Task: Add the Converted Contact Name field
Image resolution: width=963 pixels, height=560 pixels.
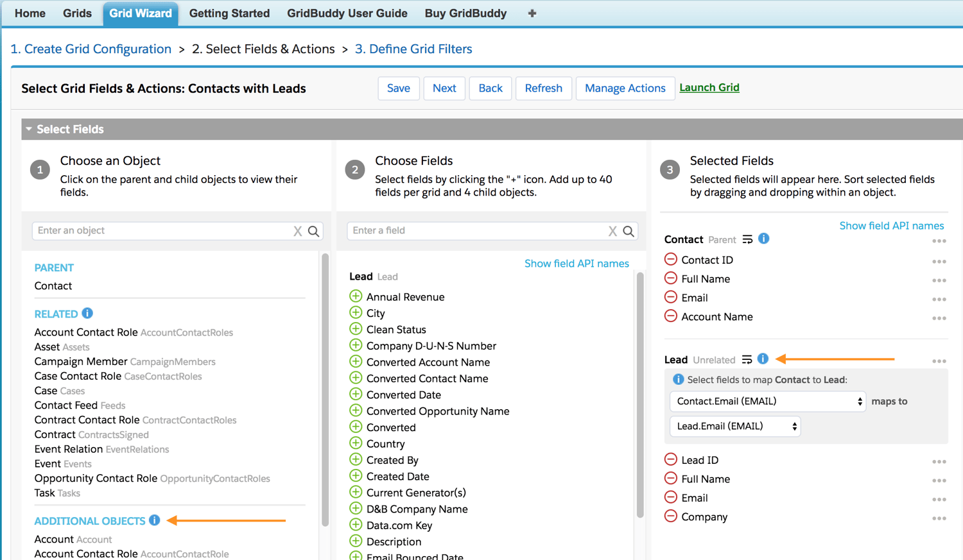Action: pos(356,378)
